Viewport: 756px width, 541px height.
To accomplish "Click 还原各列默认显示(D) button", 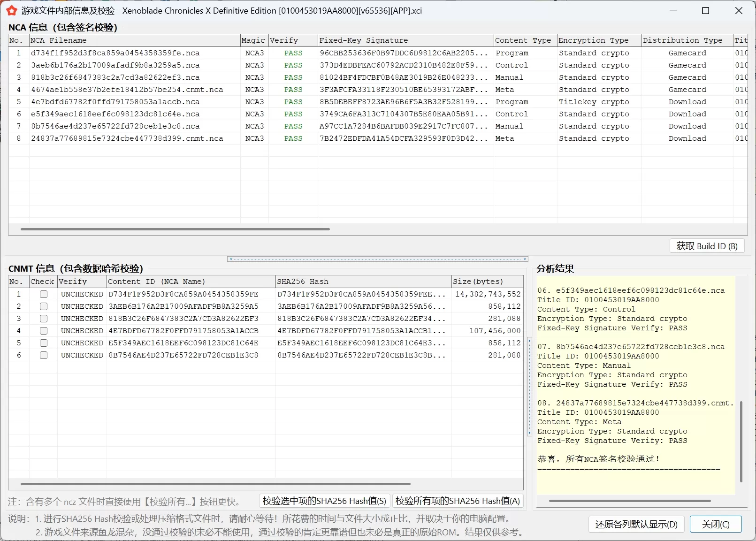I will [636, 524].
